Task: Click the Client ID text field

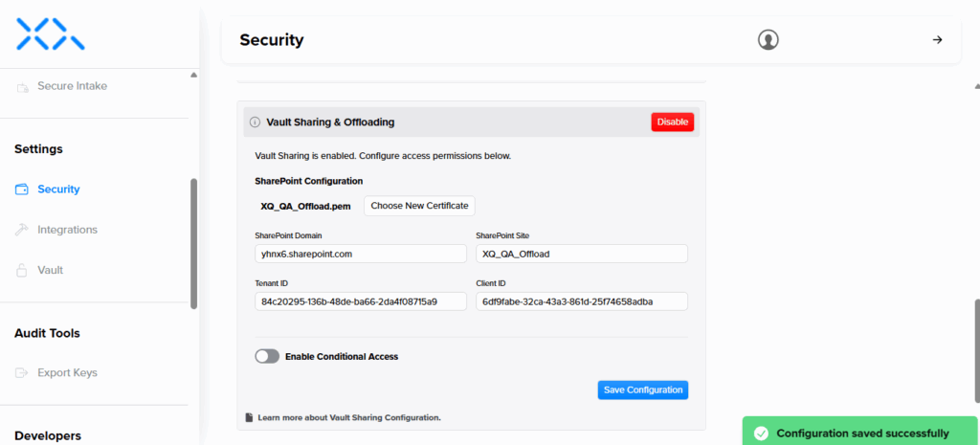Action: coord(581,301)
